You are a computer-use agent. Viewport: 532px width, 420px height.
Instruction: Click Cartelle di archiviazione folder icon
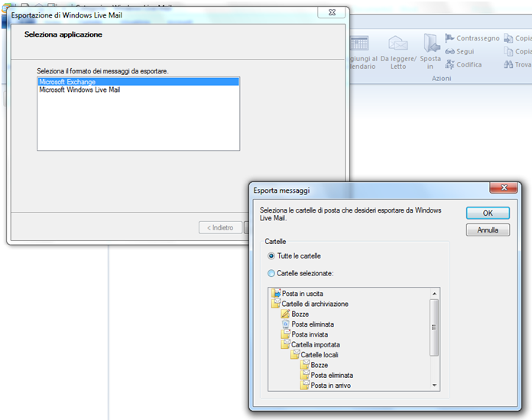276,304
